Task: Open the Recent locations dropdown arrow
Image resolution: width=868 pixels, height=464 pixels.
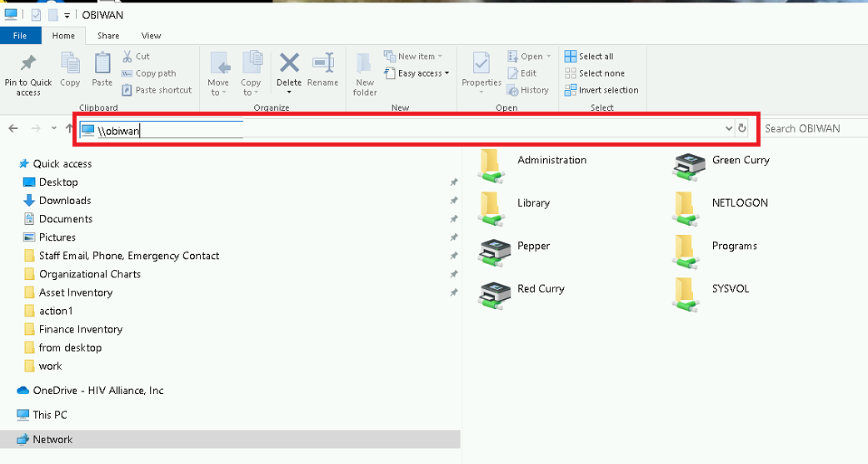Action: [x=53, y=128]
